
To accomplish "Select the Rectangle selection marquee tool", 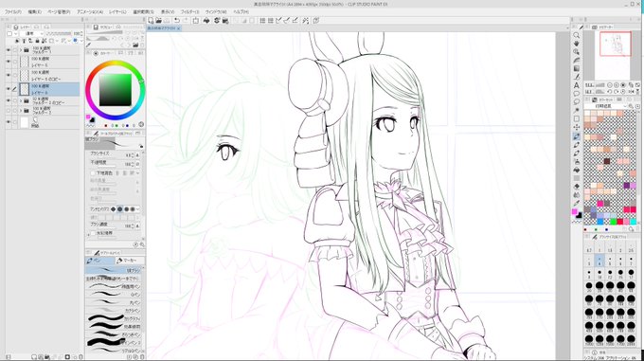I will (576, 118).
